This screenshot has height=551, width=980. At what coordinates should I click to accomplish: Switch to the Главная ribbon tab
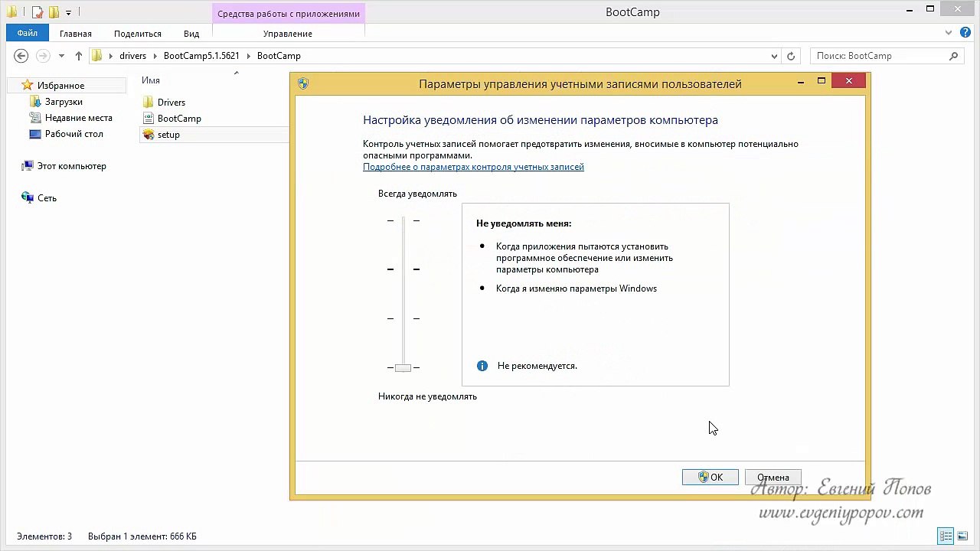[76, 34]
